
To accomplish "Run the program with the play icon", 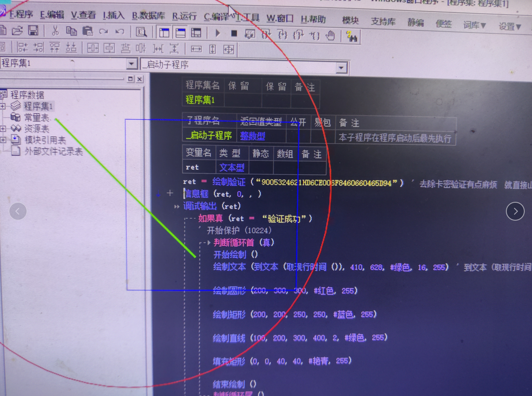I will [218, 33].
